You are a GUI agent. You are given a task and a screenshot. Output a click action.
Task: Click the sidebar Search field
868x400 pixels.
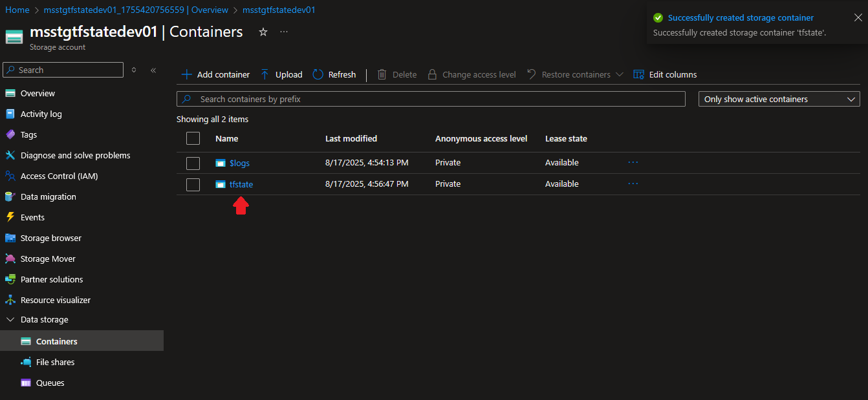coord(63,70)
